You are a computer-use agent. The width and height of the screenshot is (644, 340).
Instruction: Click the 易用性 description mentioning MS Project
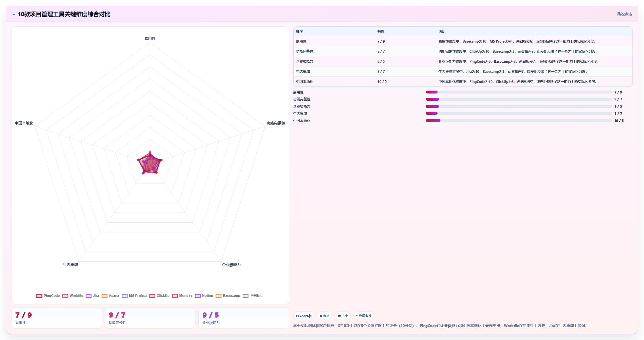point(517,41)
